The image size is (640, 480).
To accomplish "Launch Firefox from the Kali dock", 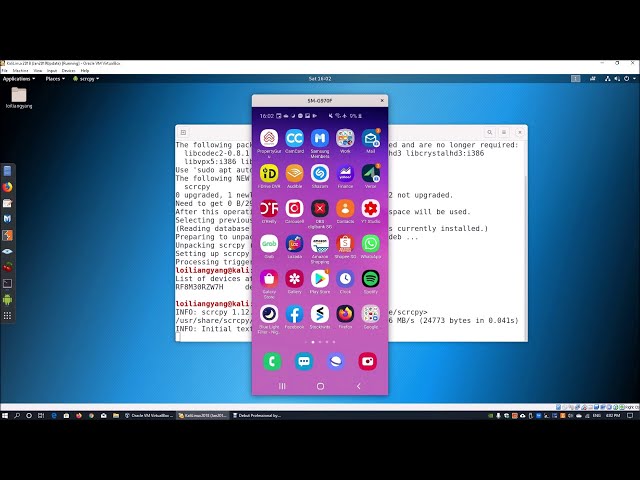I will tap(7, 187).
